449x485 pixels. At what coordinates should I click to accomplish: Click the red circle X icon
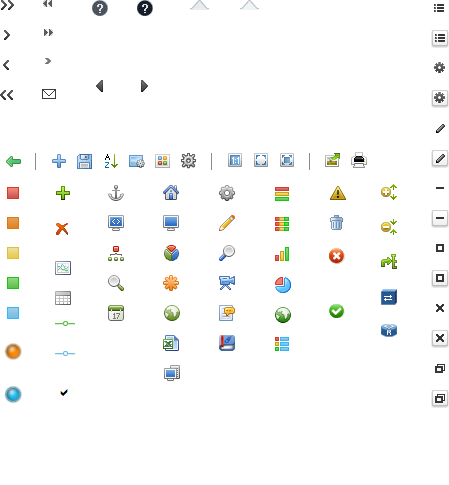[x=336, y=256]
